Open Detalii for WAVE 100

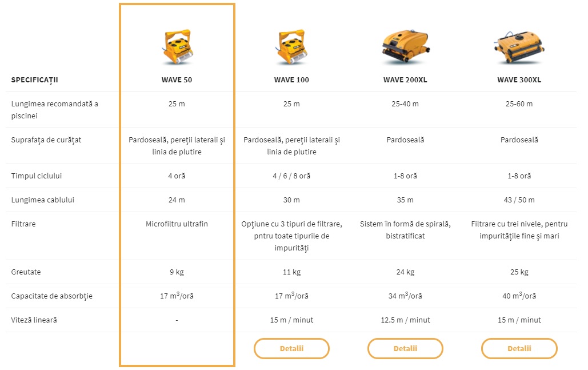[291, 348]
